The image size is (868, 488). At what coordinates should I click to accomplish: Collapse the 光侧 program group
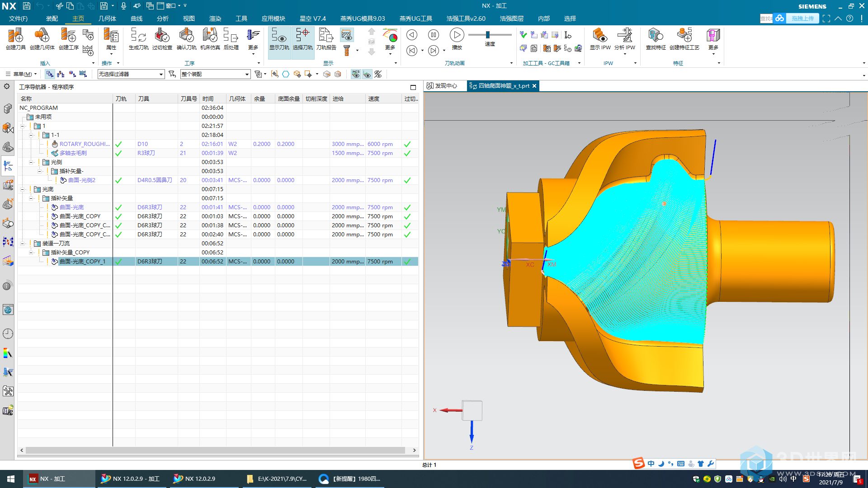tap(31, 162)
